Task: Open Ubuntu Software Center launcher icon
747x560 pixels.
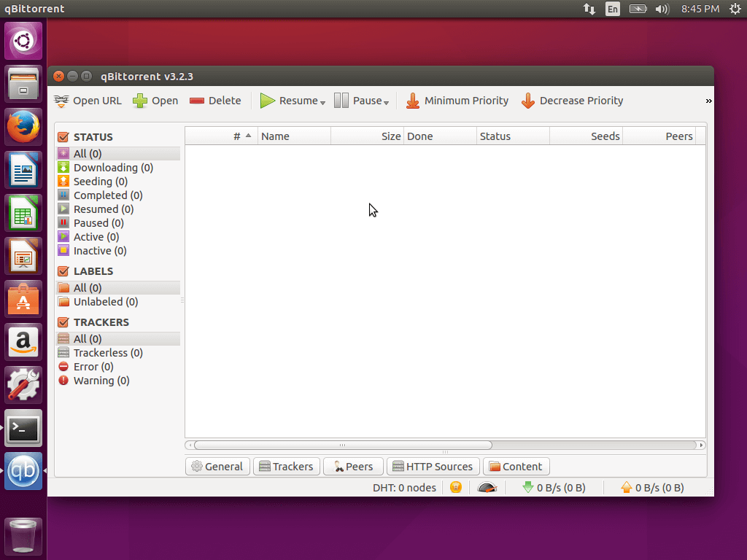Action: [x=23, y=299]
